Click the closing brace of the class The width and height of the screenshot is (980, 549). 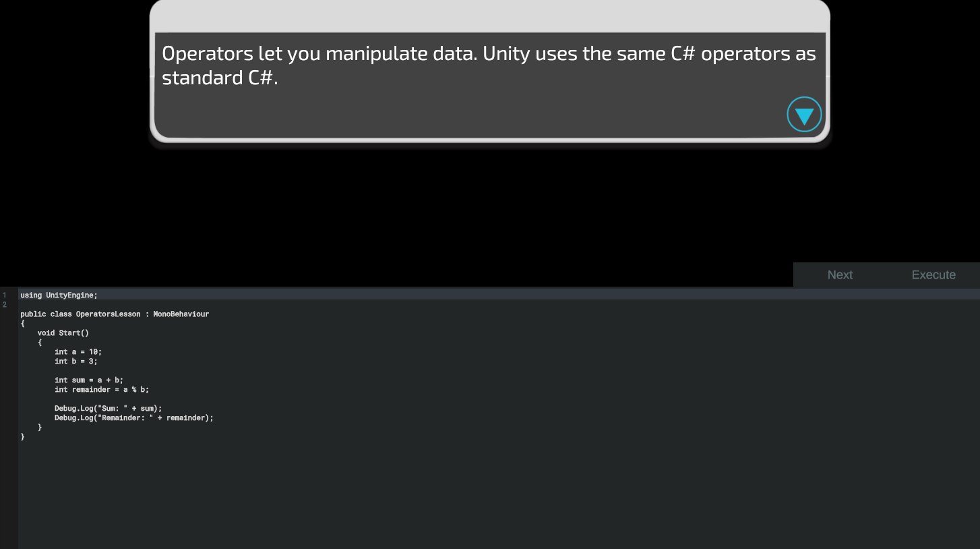click(x=23, y=436)
